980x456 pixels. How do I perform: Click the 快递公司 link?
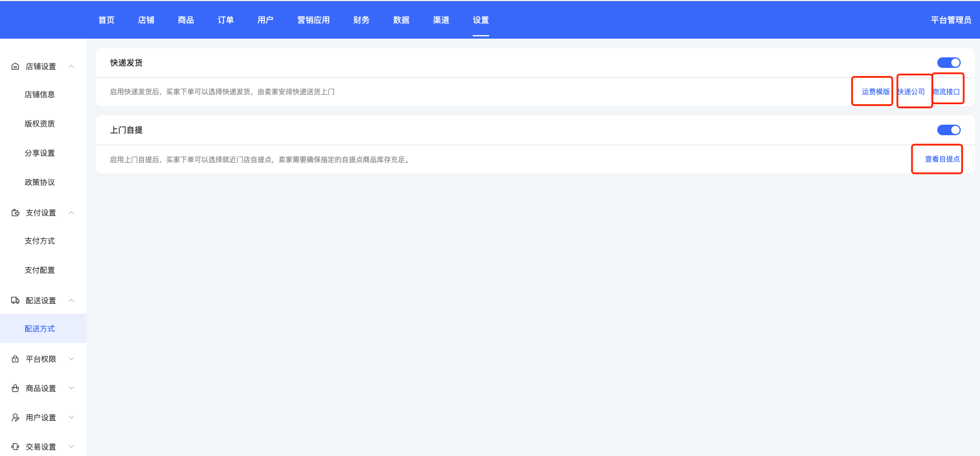[912, 92]
